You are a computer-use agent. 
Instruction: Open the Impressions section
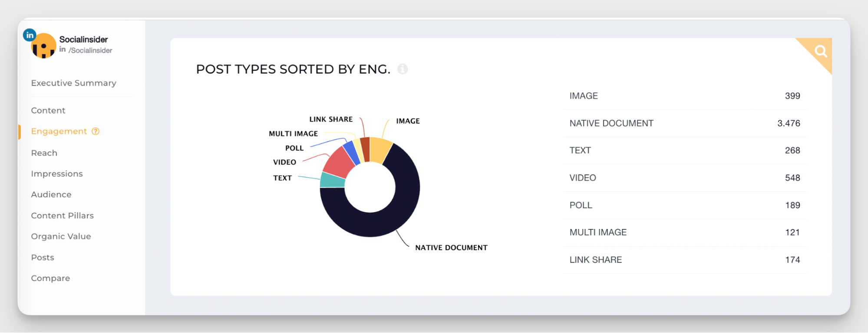(x=57, y=173)
